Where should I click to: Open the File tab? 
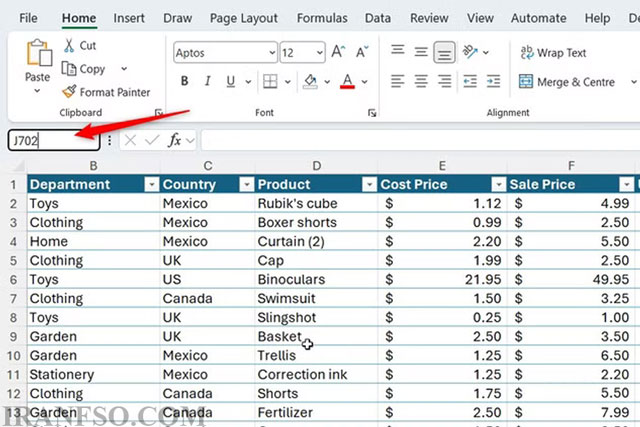click(x=28, y=18)
